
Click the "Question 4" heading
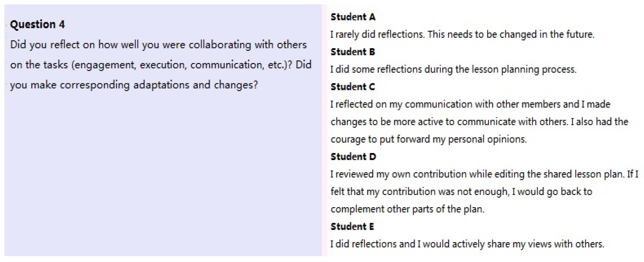[37, 25]
